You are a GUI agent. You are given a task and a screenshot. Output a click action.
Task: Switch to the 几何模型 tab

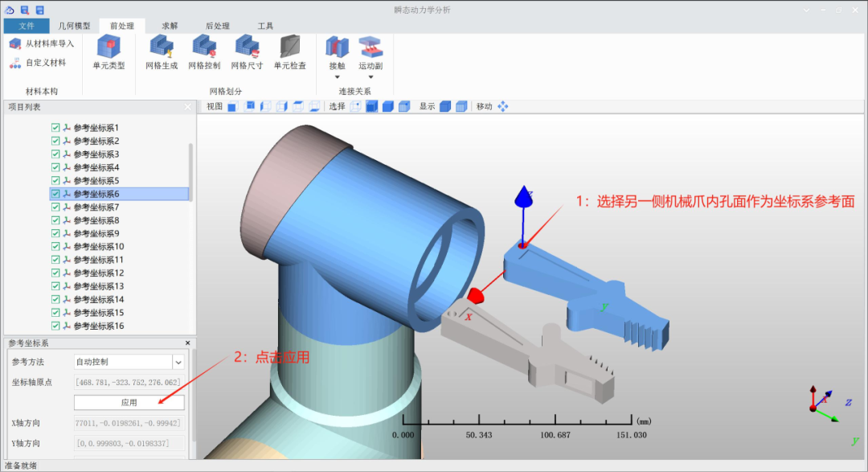point(74,26)
